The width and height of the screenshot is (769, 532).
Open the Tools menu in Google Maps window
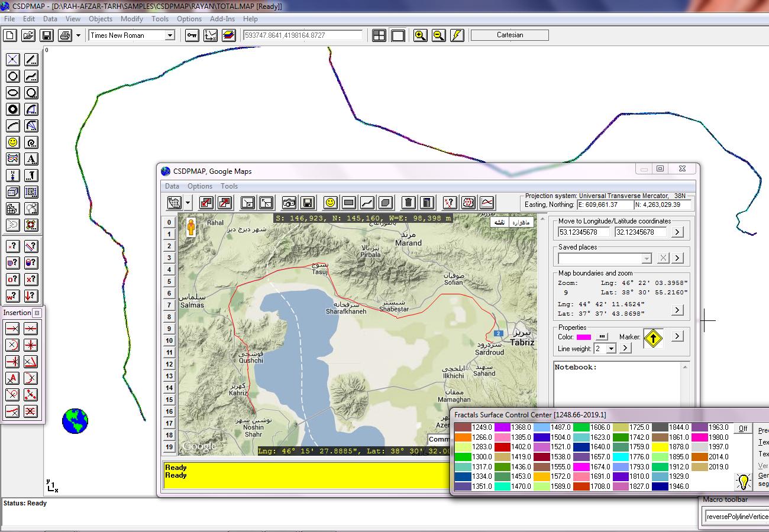pyautogui.click(x=229, y=186)
